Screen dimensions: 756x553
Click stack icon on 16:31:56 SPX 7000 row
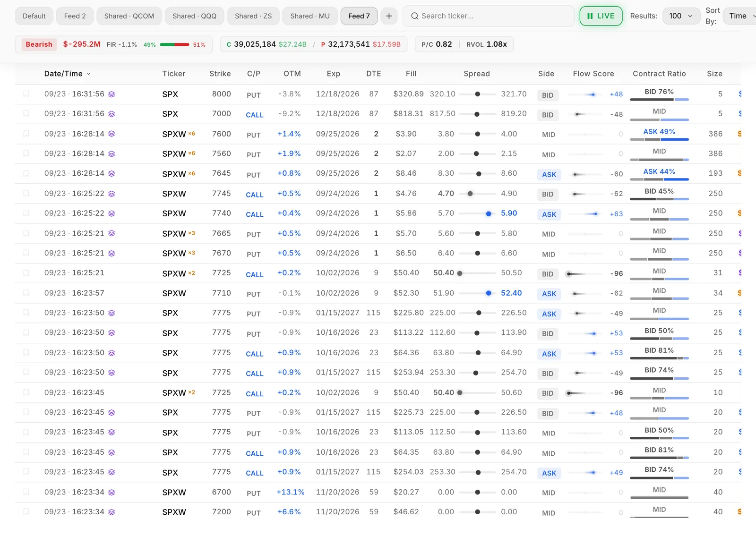pyautogui.click(x=112, y=114)
